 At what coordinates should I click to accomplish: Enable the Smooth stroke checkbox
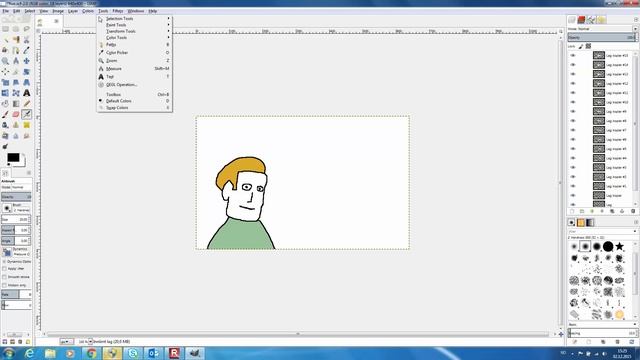(4, 277)
